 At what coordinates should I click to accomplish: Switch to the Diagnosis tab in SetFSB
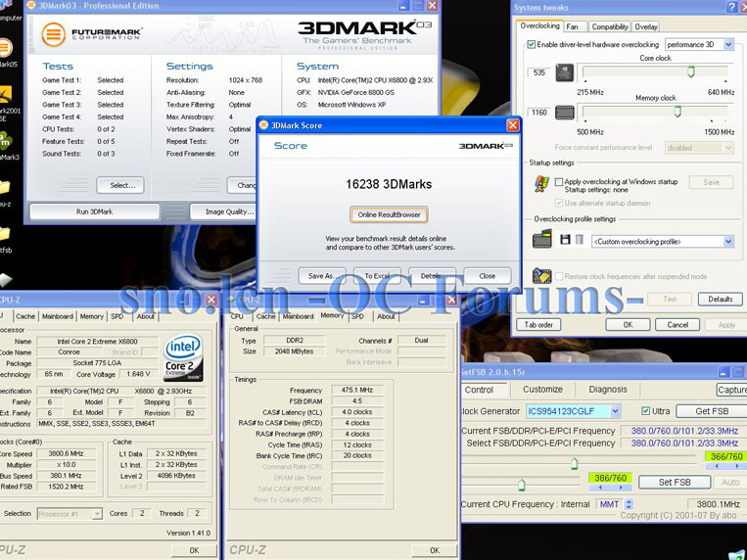[608, 390]
